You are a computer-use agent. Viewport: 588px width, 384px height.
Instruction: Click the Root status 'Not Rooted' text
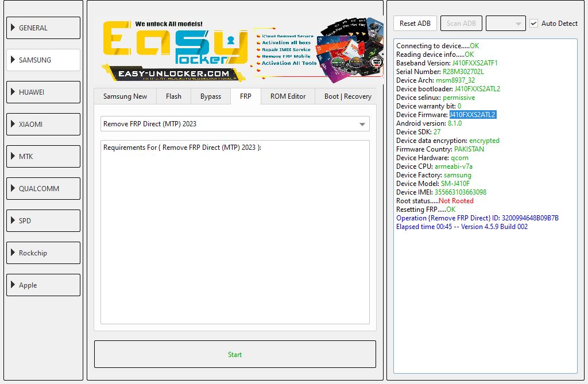(456, 201)
